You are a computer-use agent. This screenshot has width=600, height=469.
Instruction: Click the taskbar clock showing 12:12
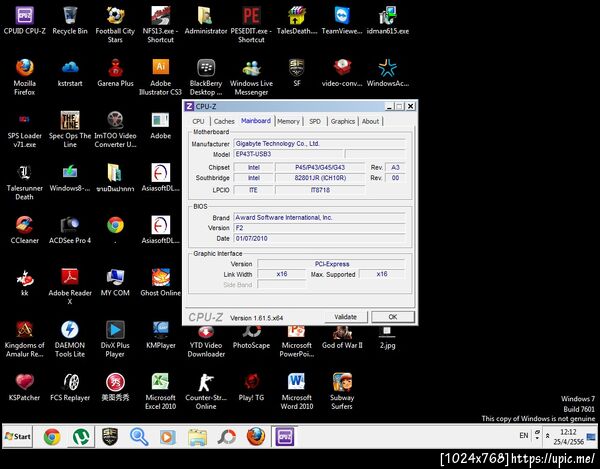coord(568,436)
